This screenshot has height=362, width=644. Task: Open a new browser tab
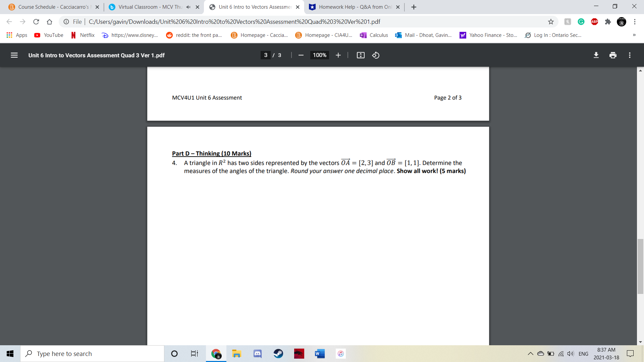(414, 7)
